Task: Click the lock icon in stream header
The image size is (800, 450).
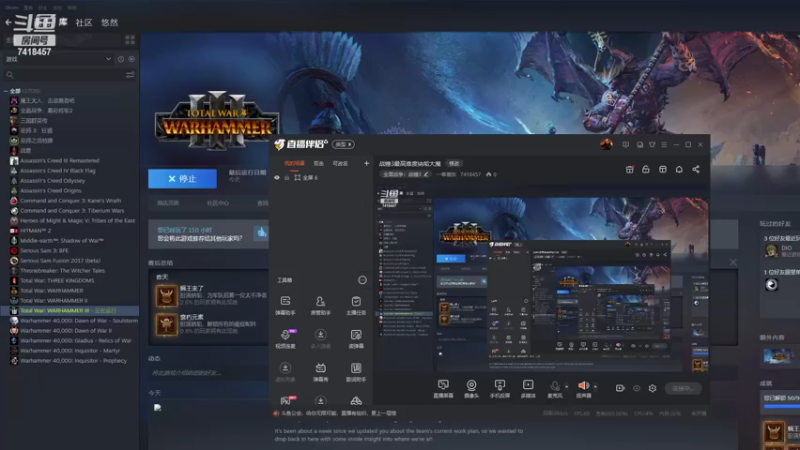Action: (646, 169)
